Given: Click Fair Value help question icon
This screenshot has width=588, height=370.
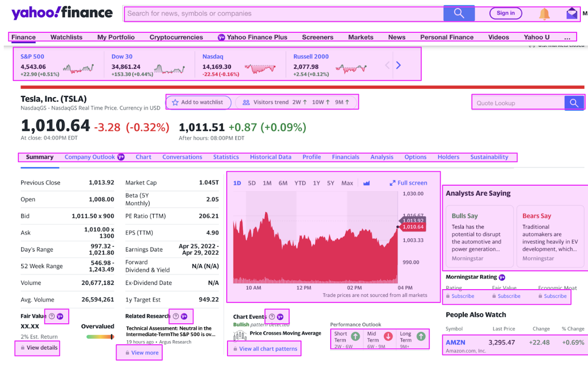Looking at the screenshot, I should click(x=52, y=316).
